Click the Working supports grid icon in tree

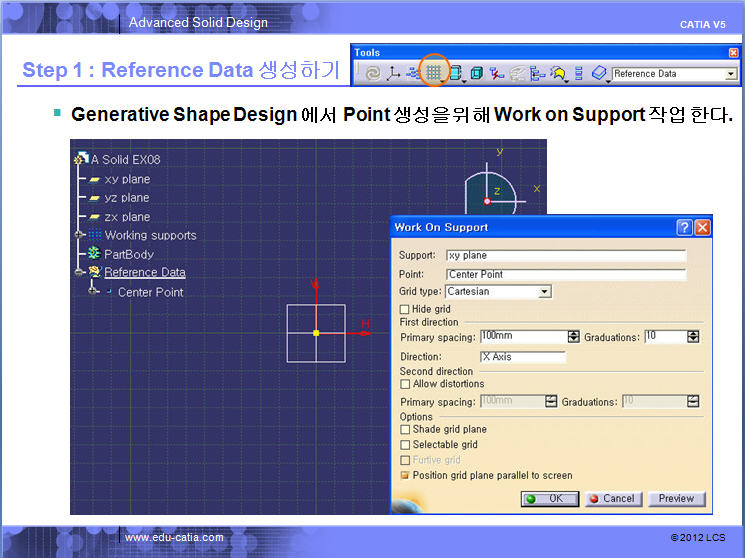click(x=96, y=235)
